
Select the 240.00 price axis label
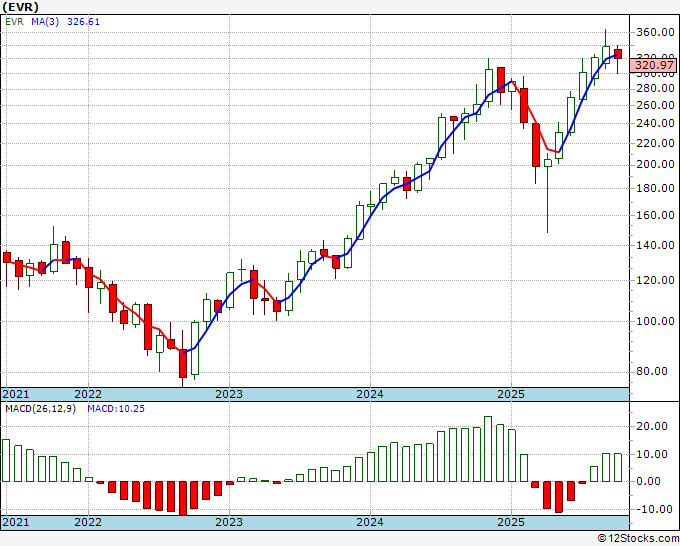[x=655, y=123]
